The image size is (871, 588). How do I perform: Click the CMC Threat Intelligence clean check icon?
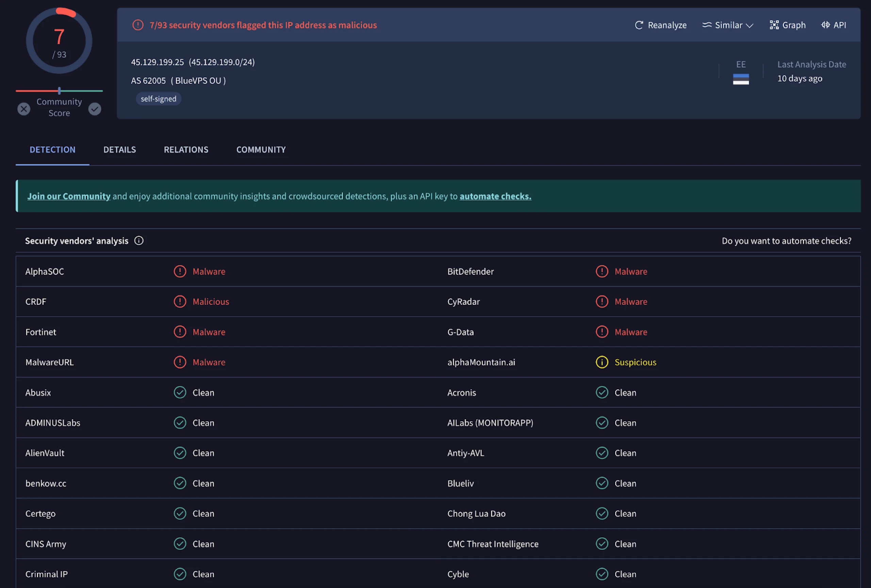click(x=602, y=544)
